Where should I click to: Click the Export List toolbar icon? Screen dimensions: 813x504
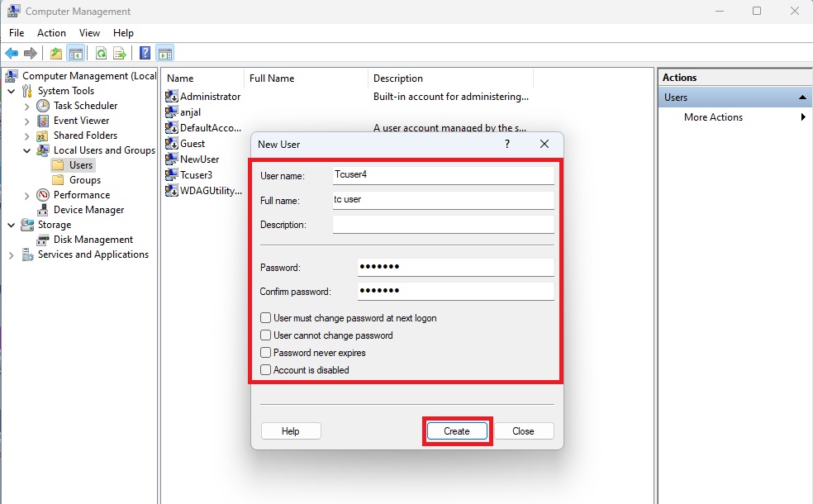click(x=120, y=54)
